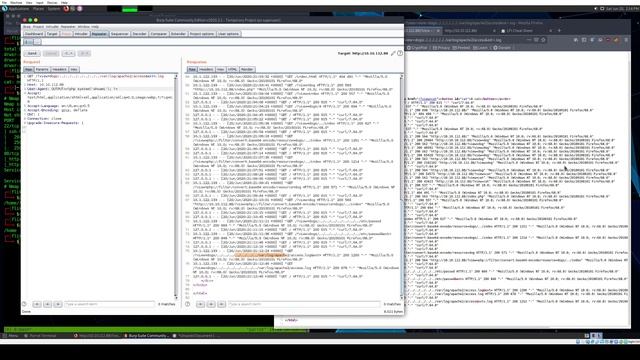This screenshot has height=360, width=640.
Task: Click the first arrow button by request search
Action: pos(37,304)
